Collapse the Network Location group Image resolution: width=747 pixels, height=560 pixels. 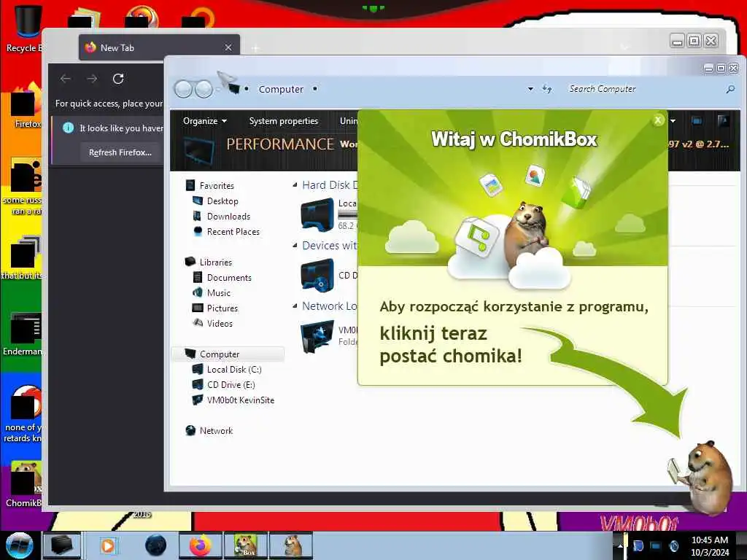coord(295,306)
